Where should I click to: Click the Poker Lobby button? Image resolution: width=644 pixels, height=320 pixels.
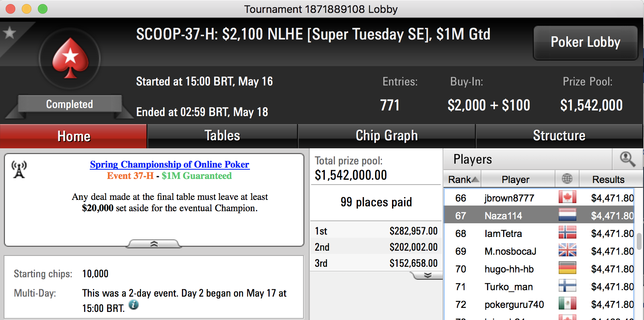tap(585, 42)
